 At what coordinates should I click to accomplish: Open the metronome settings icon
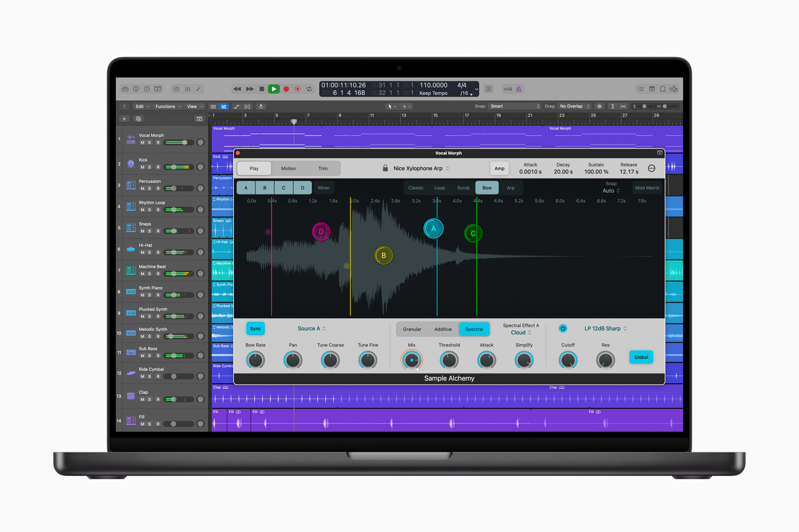coord(519,89)
